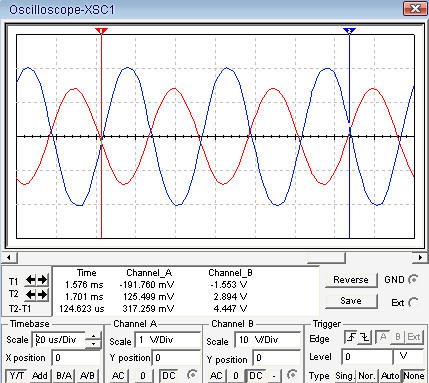This screenshot has width=429, height=383.
Task: Enable the GND radio button
Action: [414, 279]
